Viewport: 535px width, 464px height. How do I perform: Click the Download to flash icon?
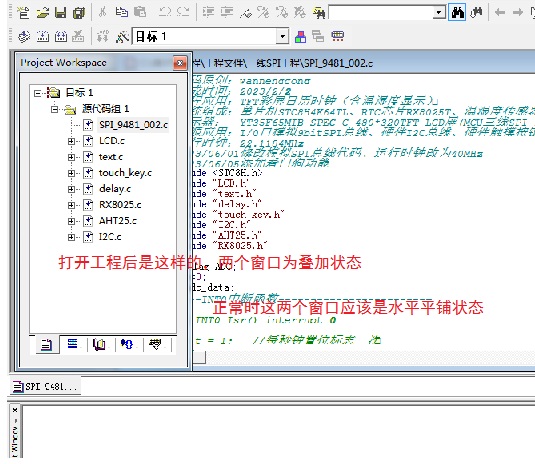pyautogui.click(x=103, y=37)
